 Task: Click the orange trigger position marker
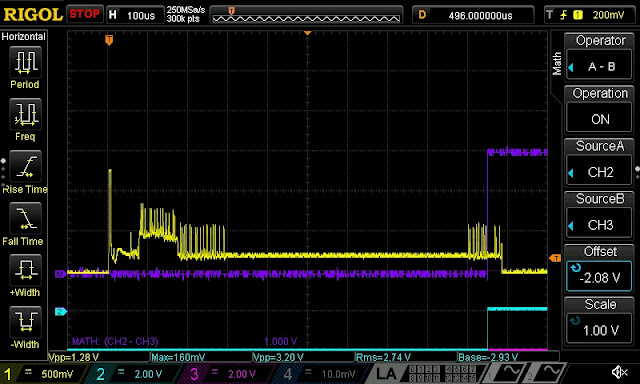tap(109, 40)
